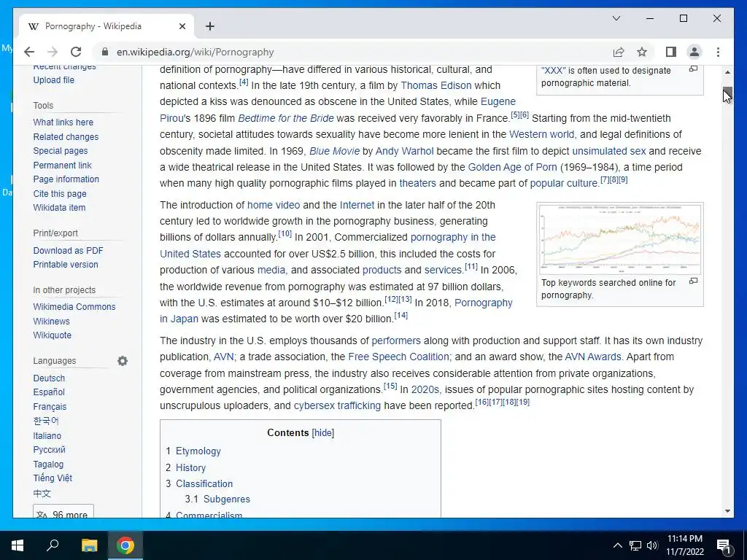Click the scrollbar up arrow
The width and height of the screenshot is (747, 560).
pyautogui.click(x=727, y=72)
